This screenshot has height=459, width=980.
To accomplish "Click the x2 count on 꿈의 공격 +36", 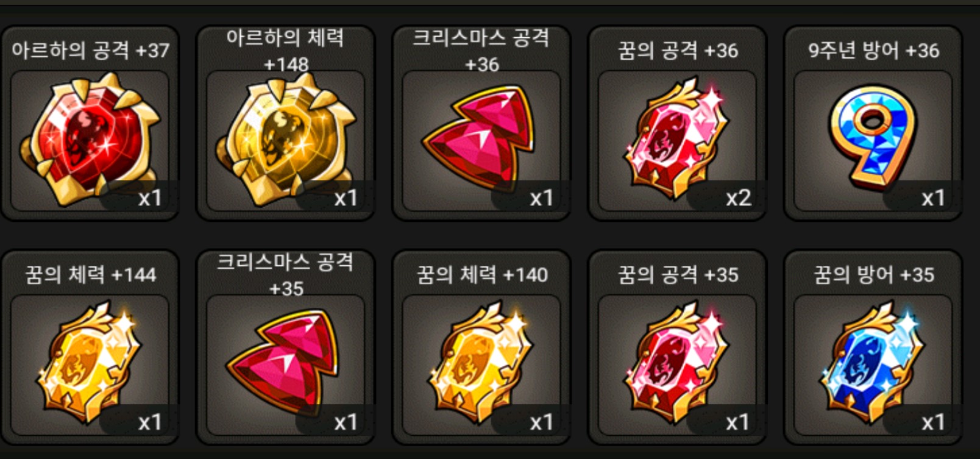I will coord(738,198).
